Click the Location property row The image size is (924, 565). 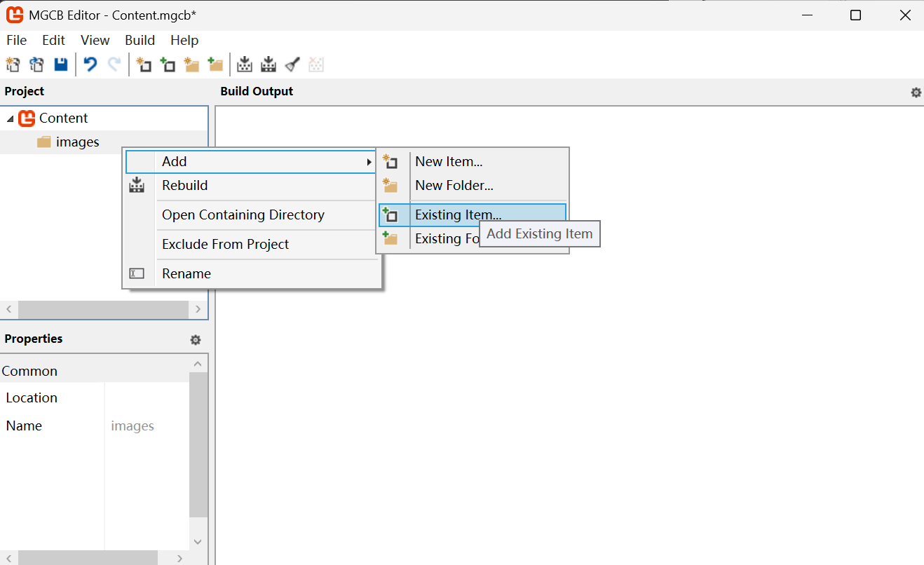point(95,398)
